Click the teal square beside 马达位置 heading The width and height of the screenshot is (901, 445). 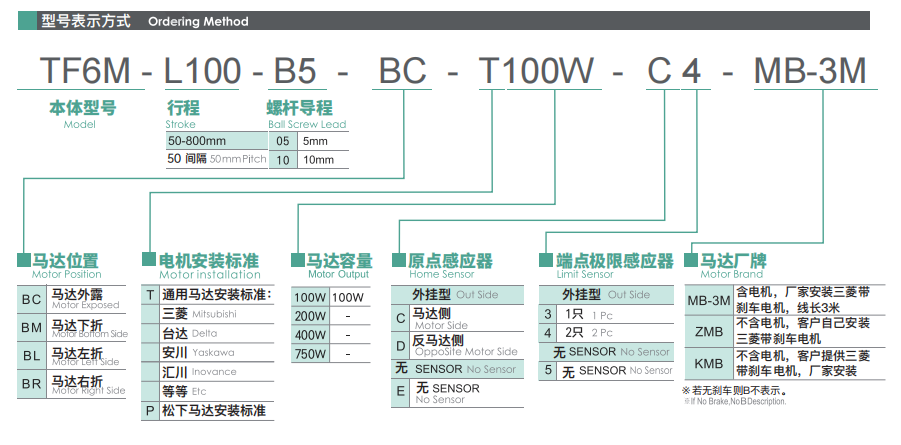(x=25, y=261)
